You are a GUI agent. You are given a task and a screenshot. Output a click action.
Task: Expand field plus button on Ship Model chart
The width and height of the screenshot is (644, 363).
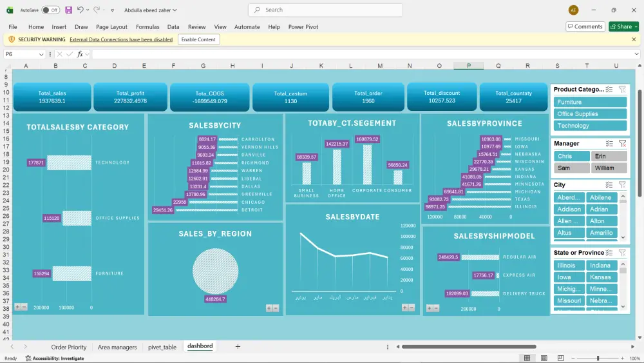coord(430,308)
